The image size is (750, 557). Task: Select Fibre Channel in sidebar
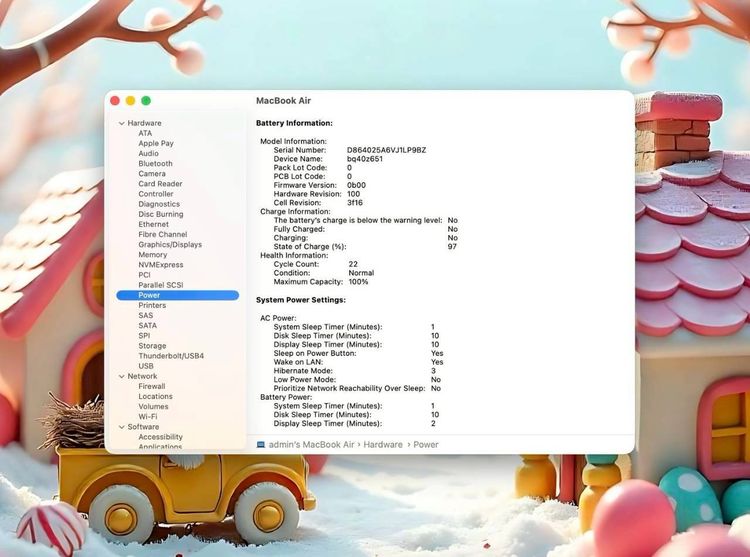click(x=163, y=234)
